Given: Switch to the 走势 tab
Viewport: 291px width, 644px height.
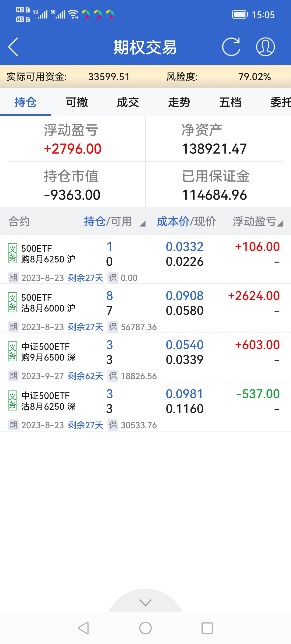Looking at the screenshot, I should (179, 102).
